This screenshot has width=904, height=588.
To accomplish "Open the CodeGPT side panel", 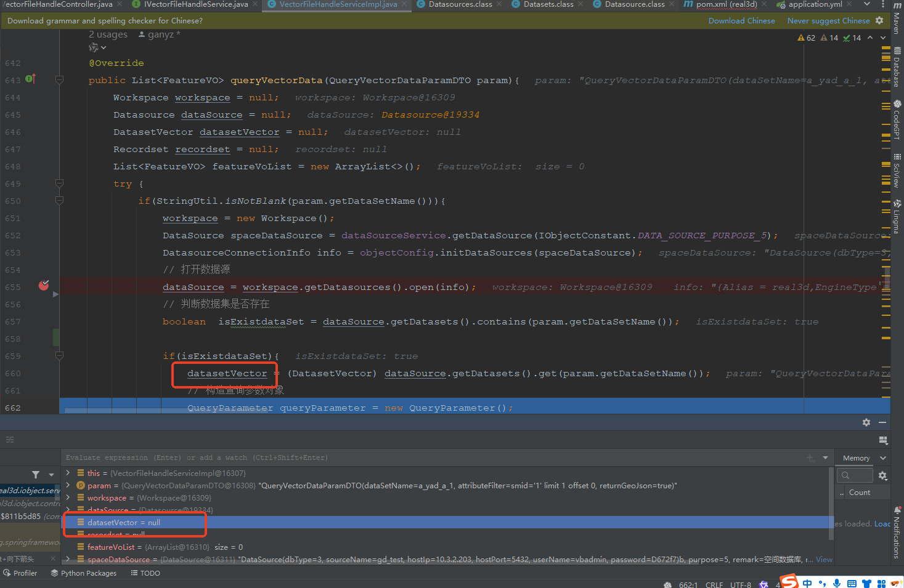I will pyautogui.click(x=897, y=120).
